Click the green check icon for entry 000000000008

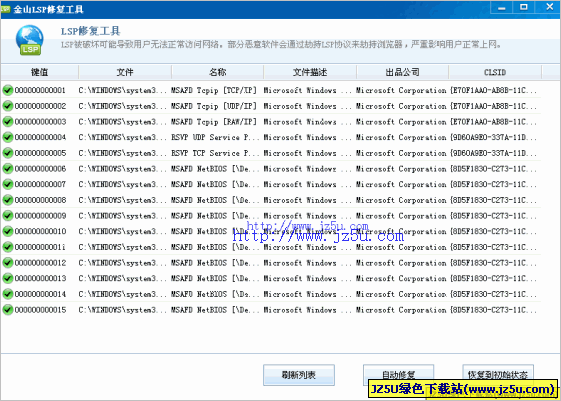[x=8, y=200]
